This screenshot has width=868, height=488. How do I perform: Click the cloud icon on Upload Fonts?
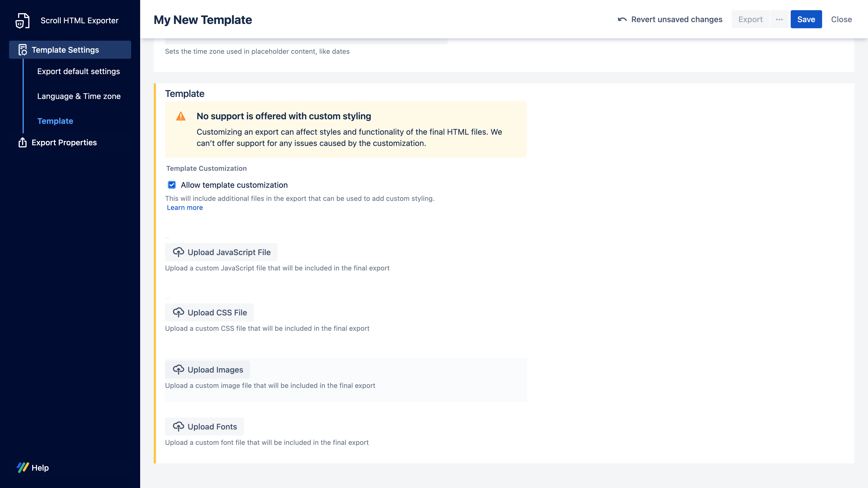click(178, 426)
